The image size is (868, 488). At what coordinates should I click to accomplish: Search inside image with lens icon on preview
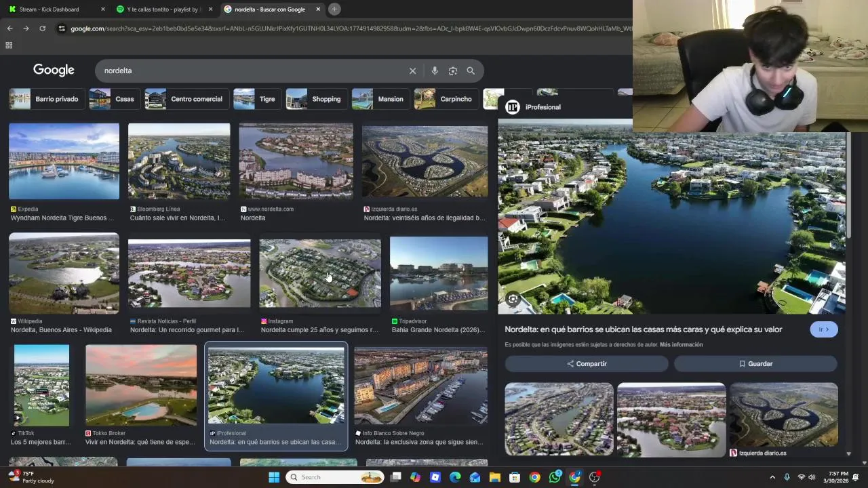point(513,299)
